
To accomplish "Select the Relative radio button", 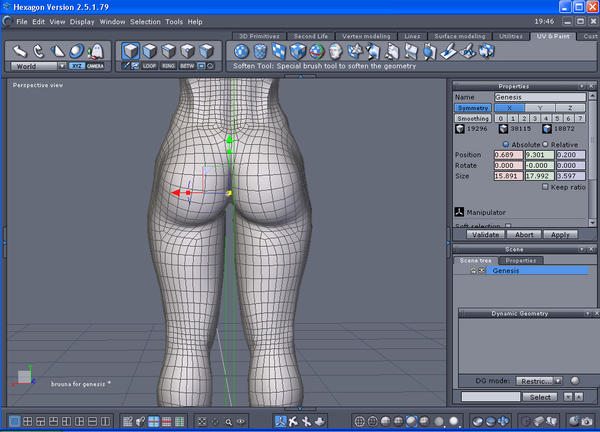I will (544, 144).
